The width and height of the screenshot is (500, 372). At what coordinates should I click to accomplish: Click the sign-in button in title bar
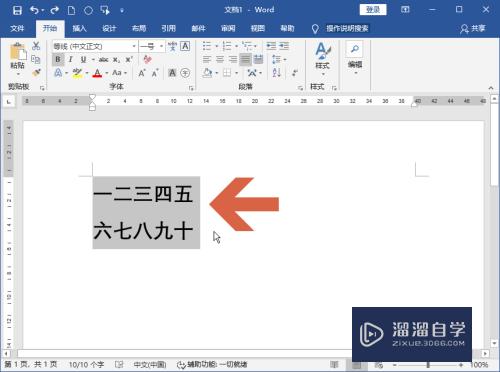point(373,10)
